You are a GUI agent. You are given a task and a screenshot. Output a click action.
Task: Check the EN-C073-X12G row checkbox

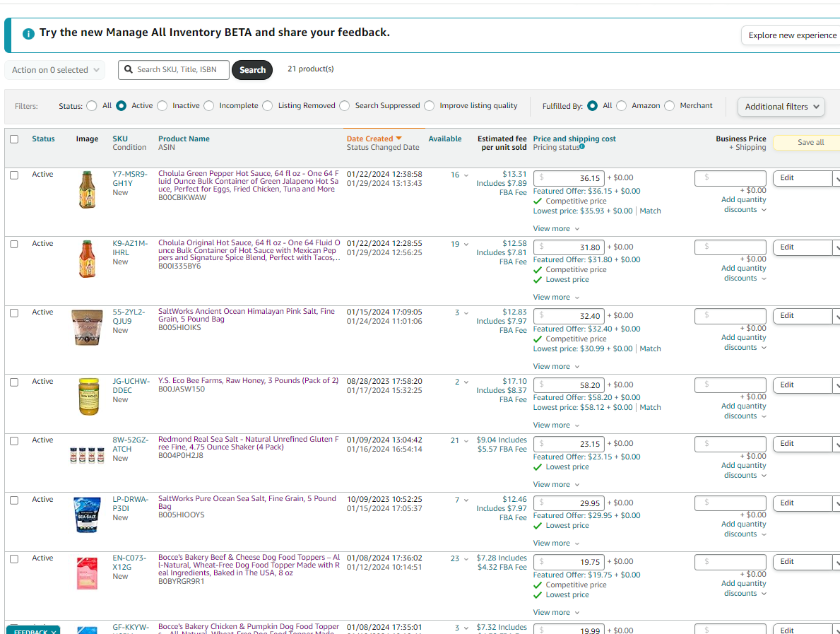(14, 558)
